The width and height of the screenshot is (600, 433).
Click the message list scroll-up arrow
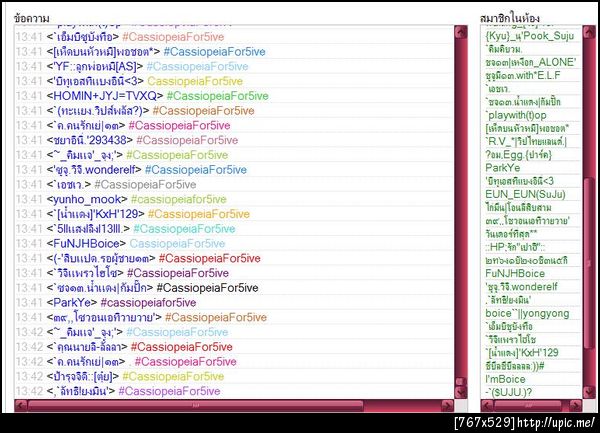[x=461, y=32]
